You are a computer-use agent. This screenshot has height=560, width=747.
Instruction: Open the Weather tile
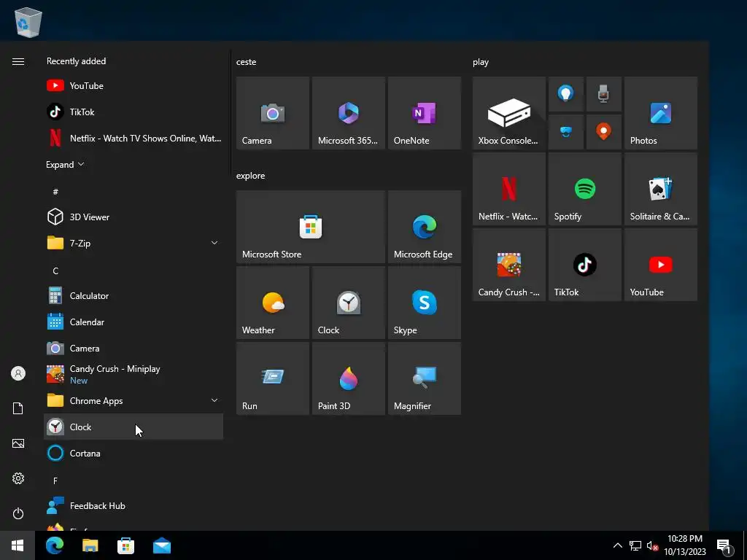(273, 303)
